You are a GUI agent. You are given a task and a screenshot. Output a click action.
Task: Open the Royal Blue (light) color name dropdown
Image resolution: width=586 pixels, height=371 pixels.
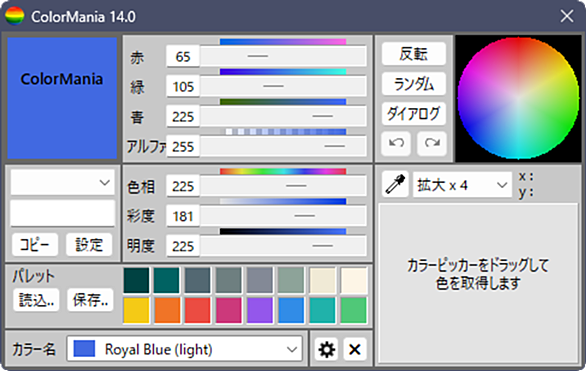[184, 349]
